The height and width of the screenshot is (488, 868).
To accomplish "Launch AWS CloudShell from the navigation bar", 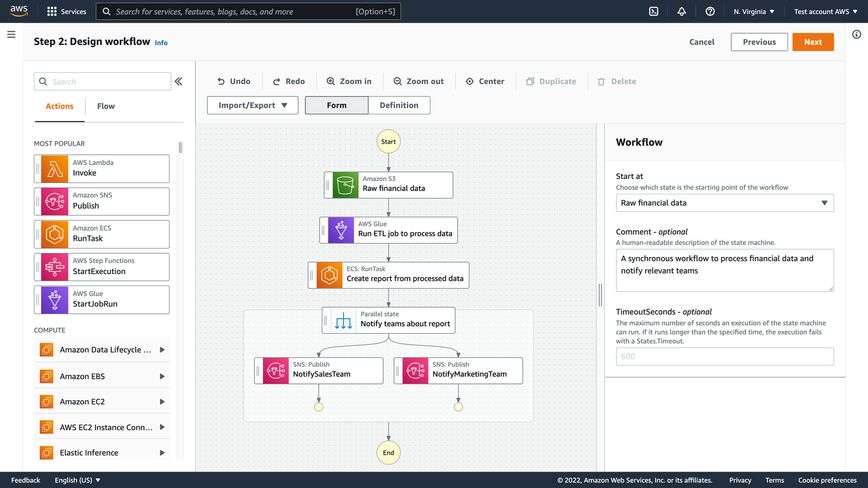I will coord(653,11).
